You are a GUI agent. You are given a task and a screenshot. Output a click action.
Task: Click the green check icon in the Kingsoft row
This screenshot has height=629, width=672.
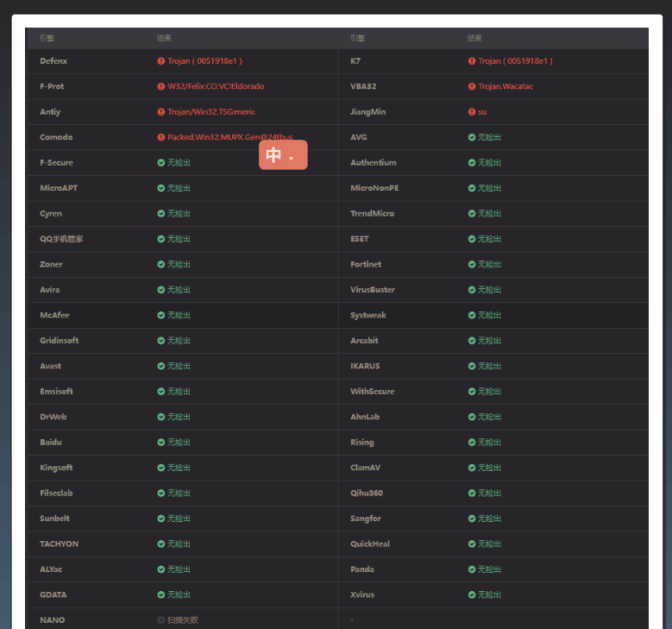(x=161, y=468)
